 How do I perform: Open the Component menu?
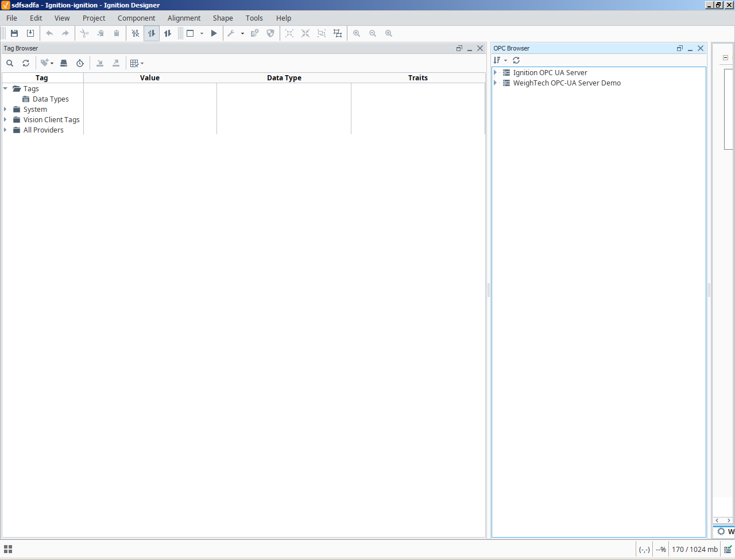click(136, 18)
